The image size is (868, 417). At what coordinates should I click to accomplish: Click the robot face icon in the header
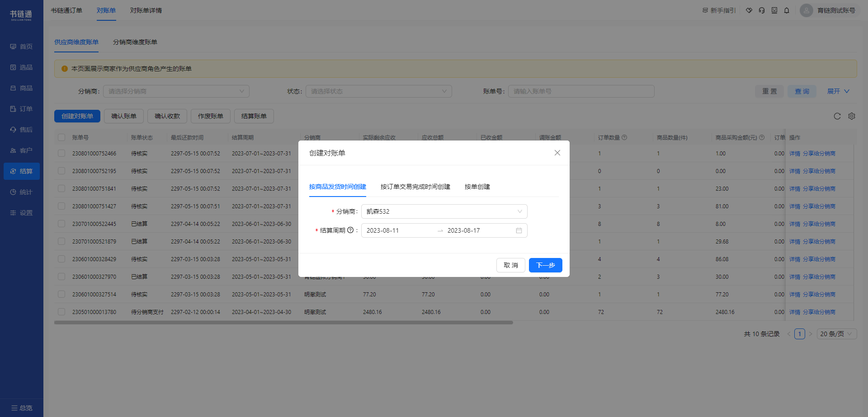point(774,10)
